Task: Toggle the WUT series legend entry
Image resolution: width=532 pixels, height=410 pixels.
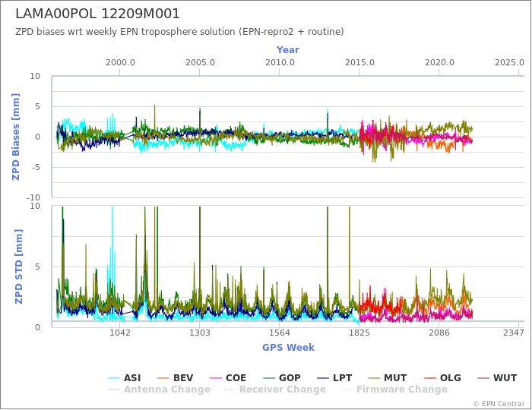Action: [x=497, y=378]
